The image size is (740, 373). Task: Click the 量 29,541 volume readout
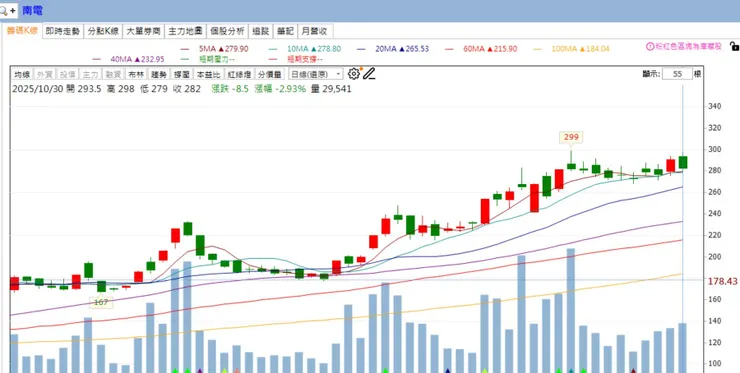click(331, 89)
